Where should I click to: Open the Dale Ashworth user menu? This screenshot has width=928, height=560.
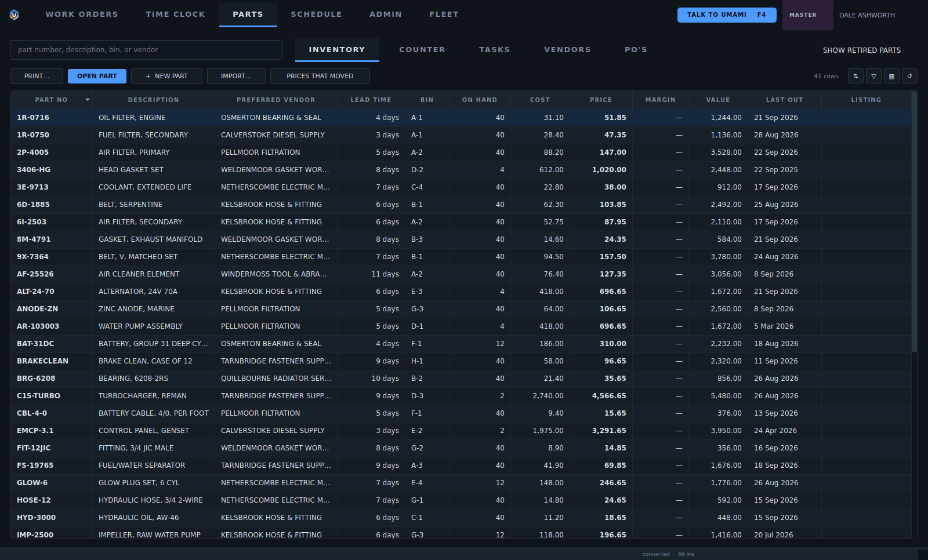pyautogui.click(x=867, y=15)
